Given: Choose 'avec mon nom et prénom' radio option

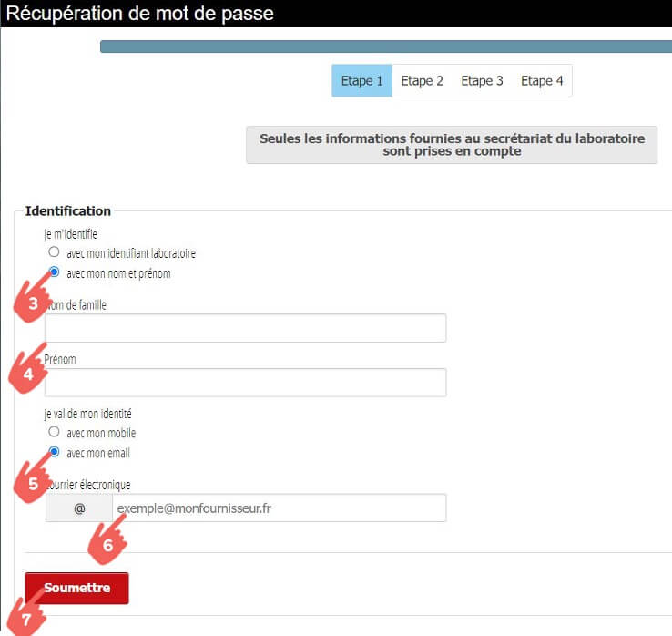Looking at the screenshot, I should (x=55, y=272).
